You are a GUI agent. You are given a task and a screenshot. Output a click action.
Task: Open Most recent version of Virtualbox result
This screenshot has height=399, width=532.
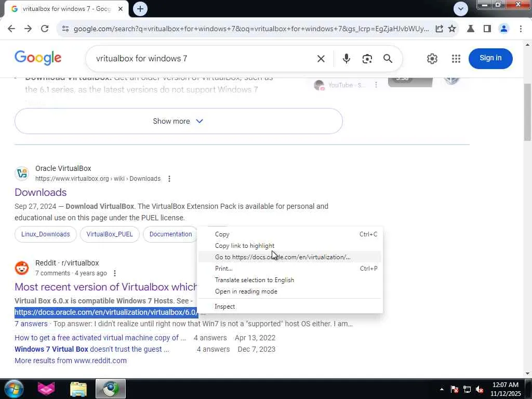(105, 287)
